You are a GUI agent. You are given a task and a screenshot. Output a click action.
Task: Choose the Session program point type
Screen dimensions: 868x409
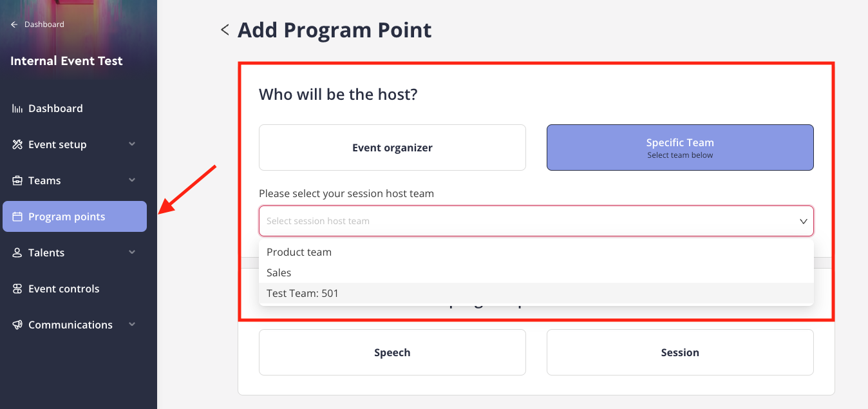tap(680, 352)
